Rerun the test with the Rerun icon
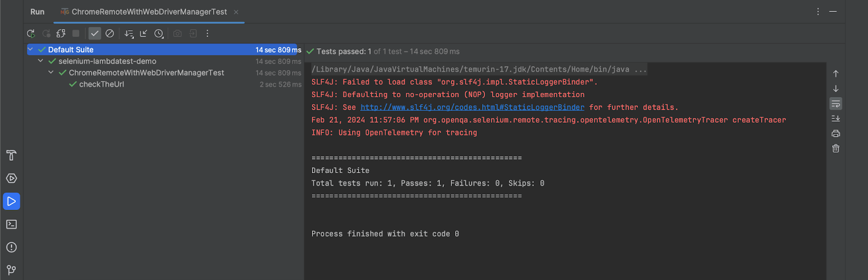Image resolution: width=868 pixels, height=280 pixels. (31, 34)
